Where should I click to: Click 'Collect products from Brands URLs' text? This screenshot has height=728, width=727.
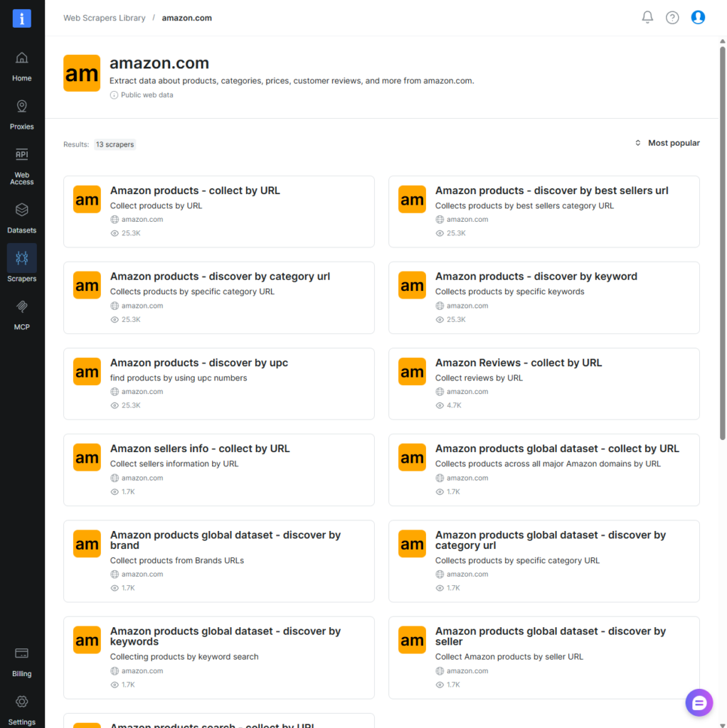[177, 560]
